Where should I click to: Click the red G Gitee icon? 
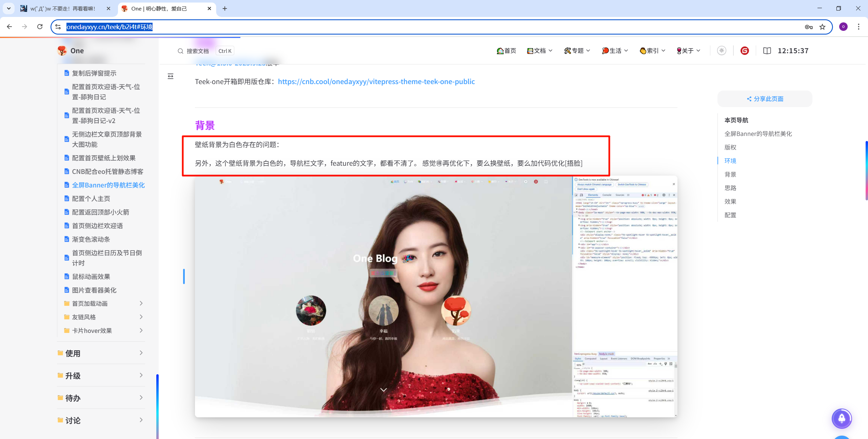click(745, 51)
